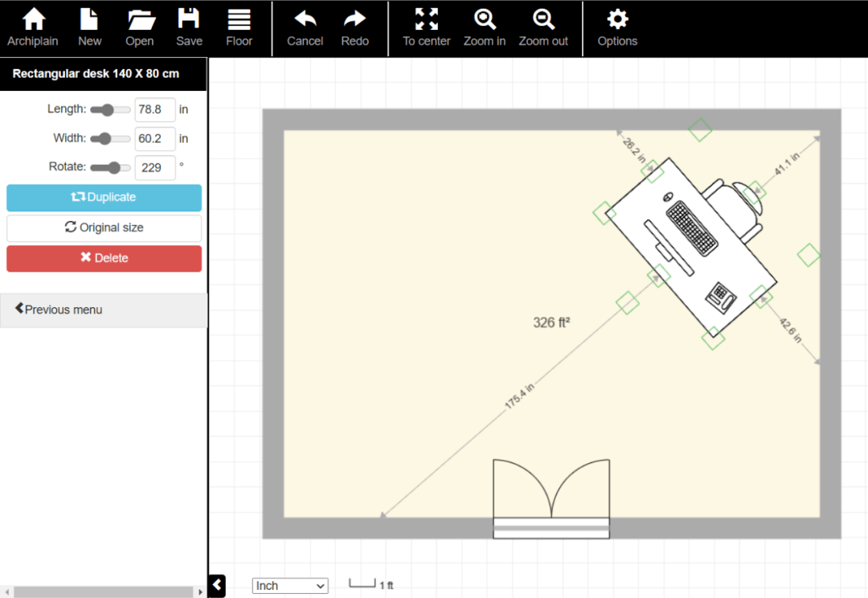Create a new plan with New icon
868x598 pixels.
point(89,27)
